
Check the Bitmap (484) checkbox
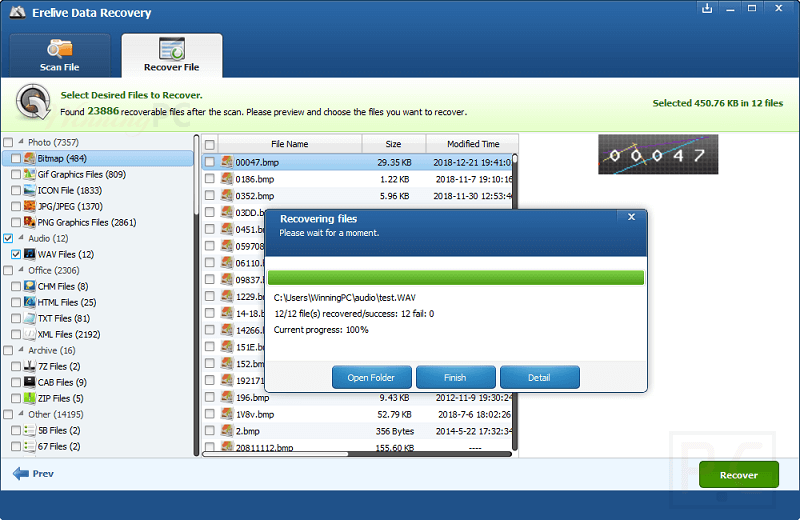click(16, 158)
